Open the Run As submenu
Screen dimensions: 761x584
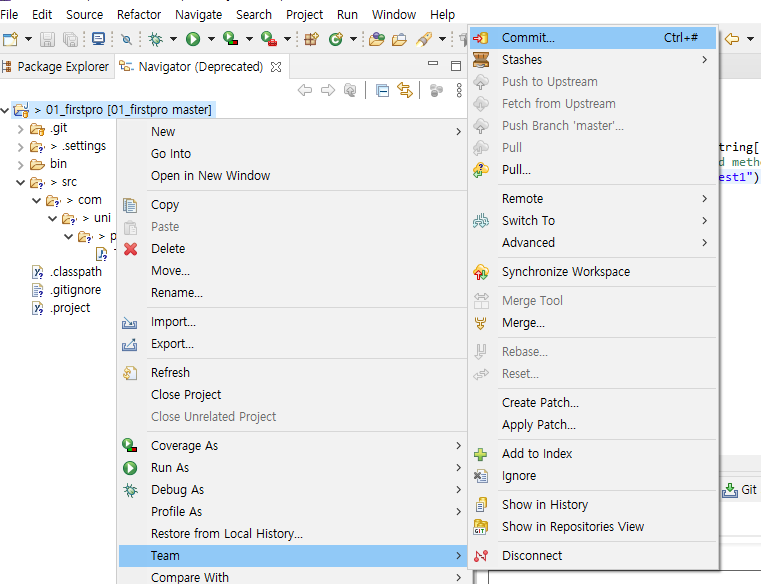(293, 468)
